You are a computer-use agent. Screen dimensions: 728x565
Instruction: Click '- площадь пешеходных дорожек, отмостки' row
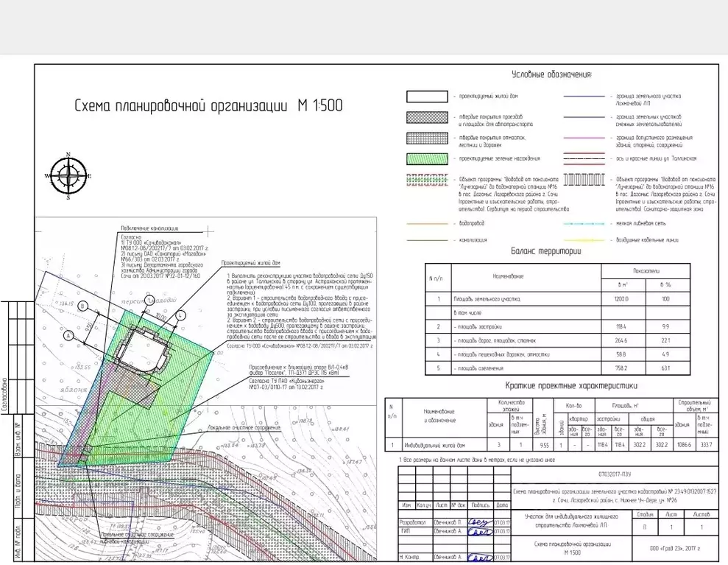(x=501, y=354)
